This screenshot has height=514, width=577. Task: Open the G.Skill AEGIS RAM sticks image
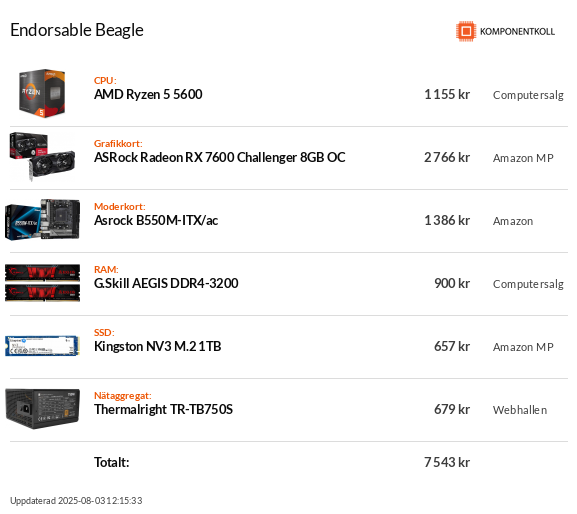42,283
